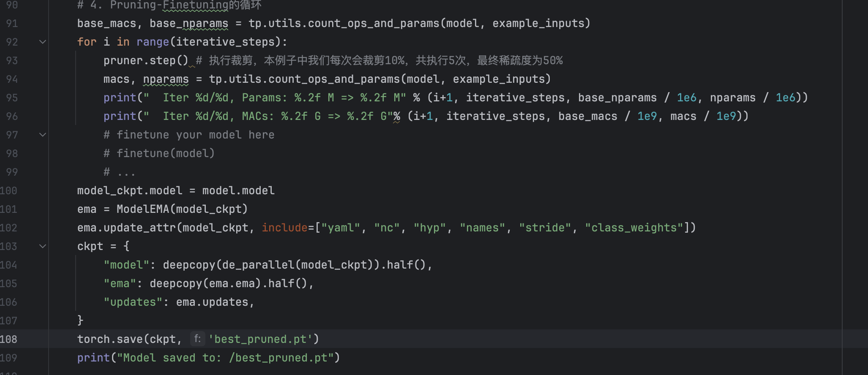Click 'deepcopy' on the "model" dictionary line

(189, 265)
